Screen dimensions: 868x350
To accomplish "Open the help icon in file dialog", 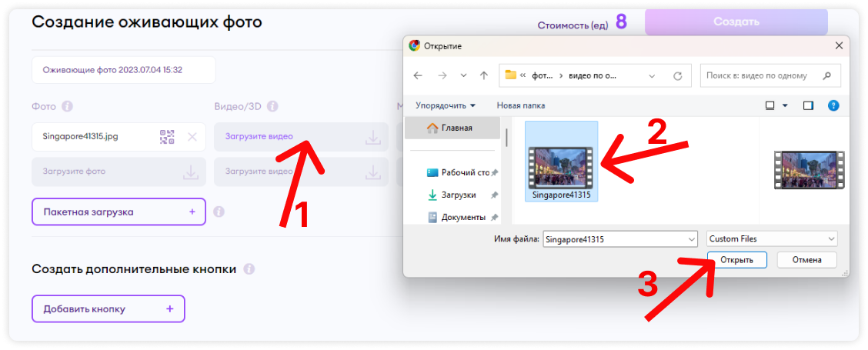I will tap(833, 105).
